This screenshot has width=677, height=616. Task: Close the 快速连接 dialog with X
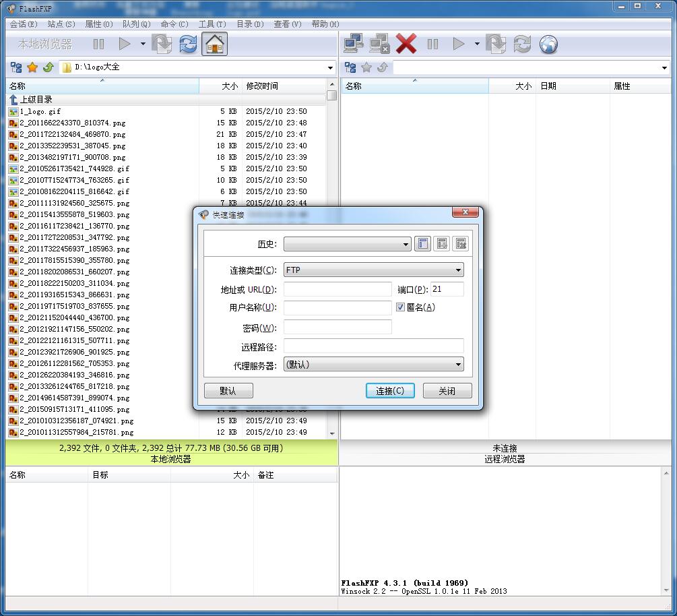465,212
